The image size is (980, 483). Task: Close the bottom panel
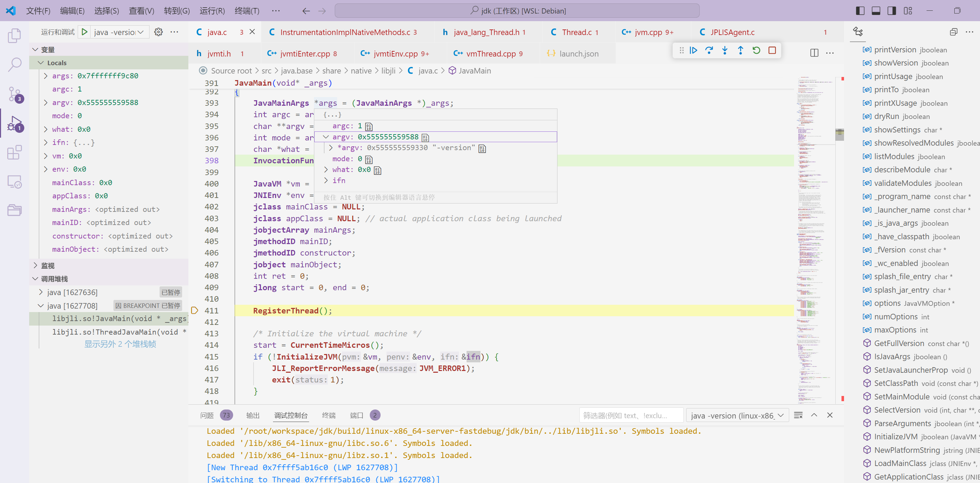coord(830,415)
